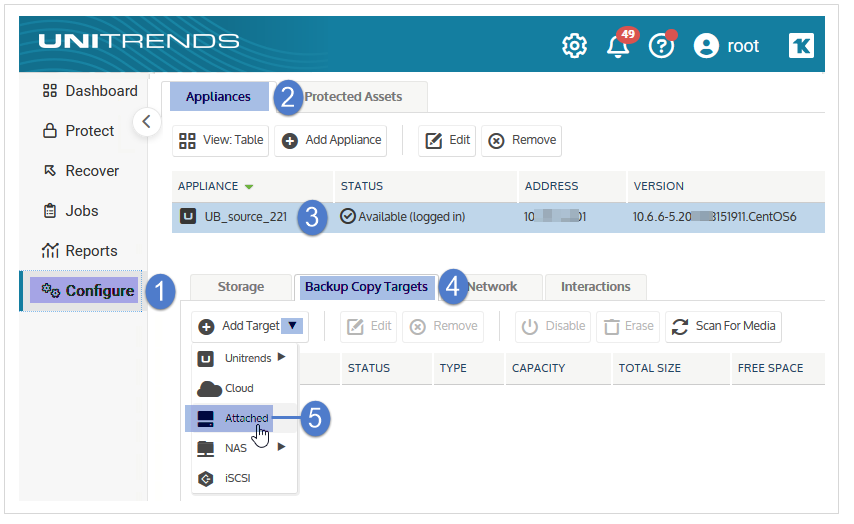The height and width of the screenshot is (524, 854).
Task: Click the targets STATUS column header
Action: 387,368
